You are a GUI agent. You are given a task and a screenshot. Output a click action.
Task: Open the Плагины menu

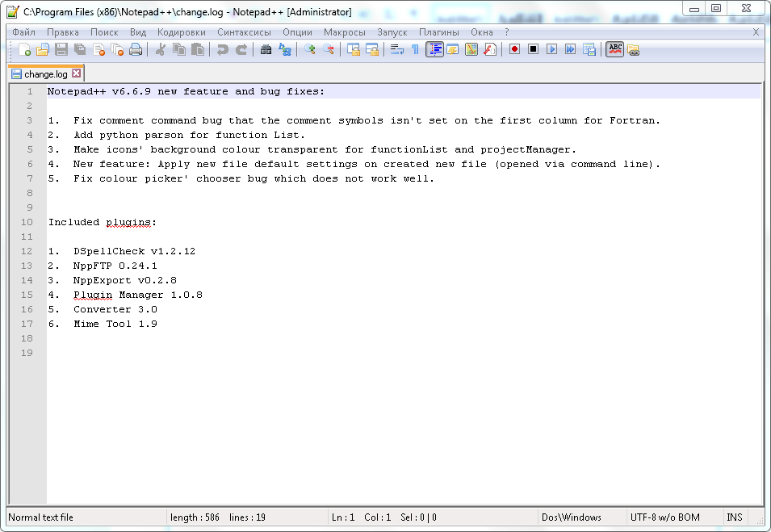pos(439,32)
